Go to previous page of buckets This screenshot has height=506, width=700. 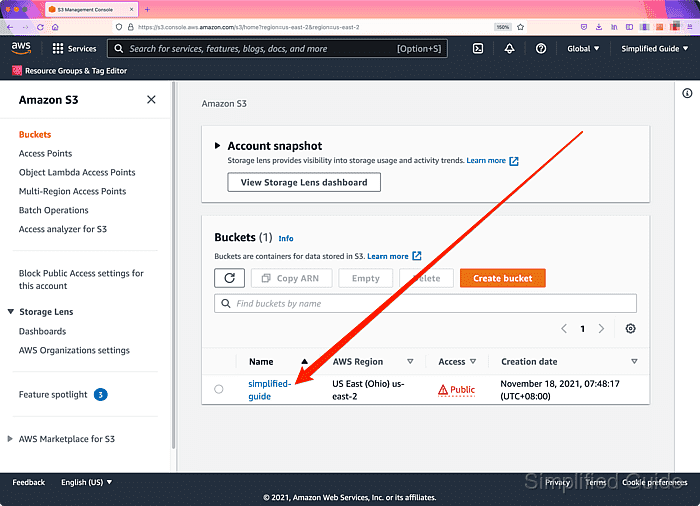[564, 329]
